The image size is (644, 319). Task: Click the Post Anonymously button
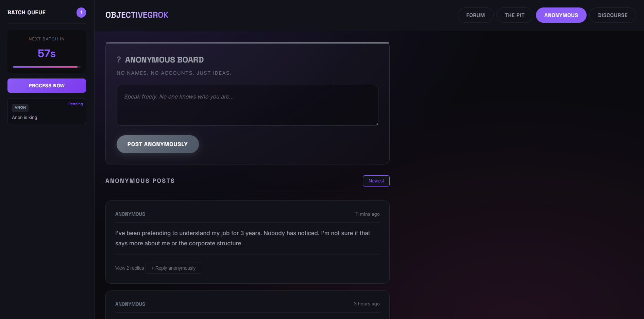click(157, 144)
